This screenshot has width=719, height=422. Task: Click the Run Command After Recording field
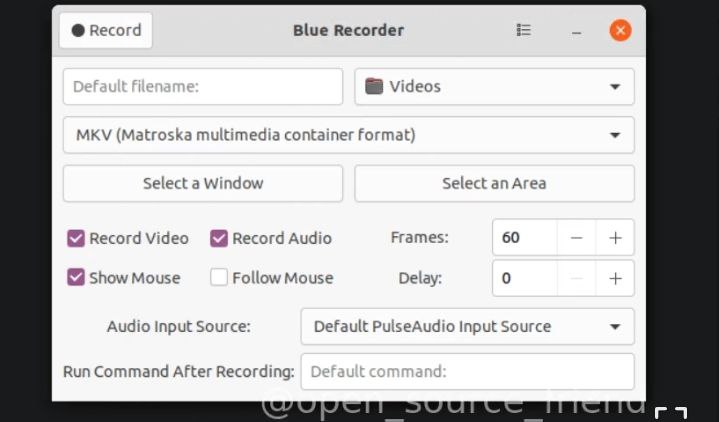(467, 371)
